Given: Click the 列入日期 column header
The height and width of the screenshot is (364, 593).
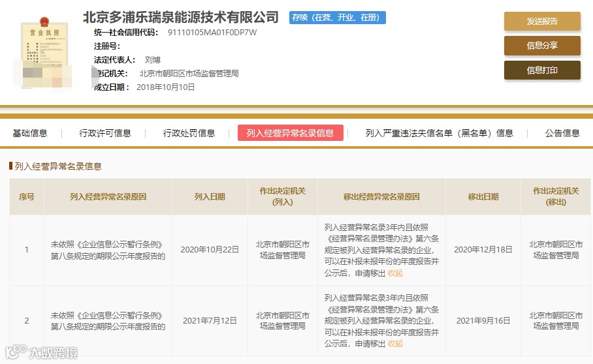Looking at the screenshot, I should 210,197.
